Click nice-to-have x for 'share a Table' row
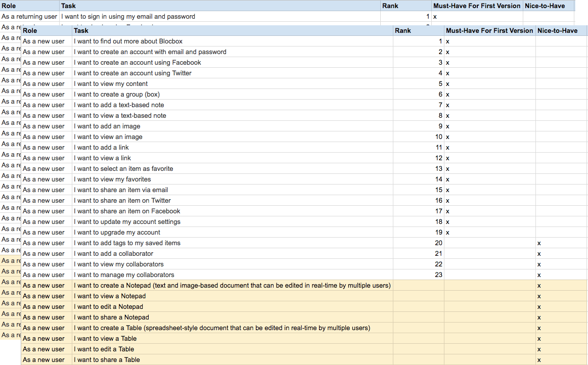 [x=539, y=360]
